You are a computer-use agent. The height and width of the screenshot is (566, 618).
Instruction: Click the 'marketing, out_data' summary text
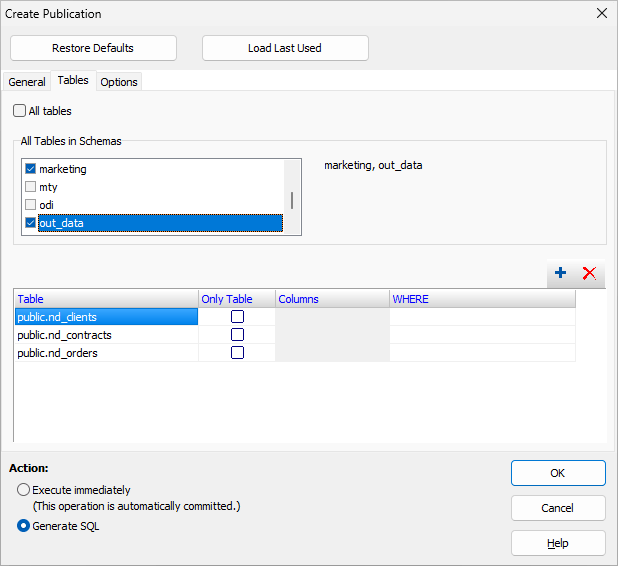tap(373, 165)
